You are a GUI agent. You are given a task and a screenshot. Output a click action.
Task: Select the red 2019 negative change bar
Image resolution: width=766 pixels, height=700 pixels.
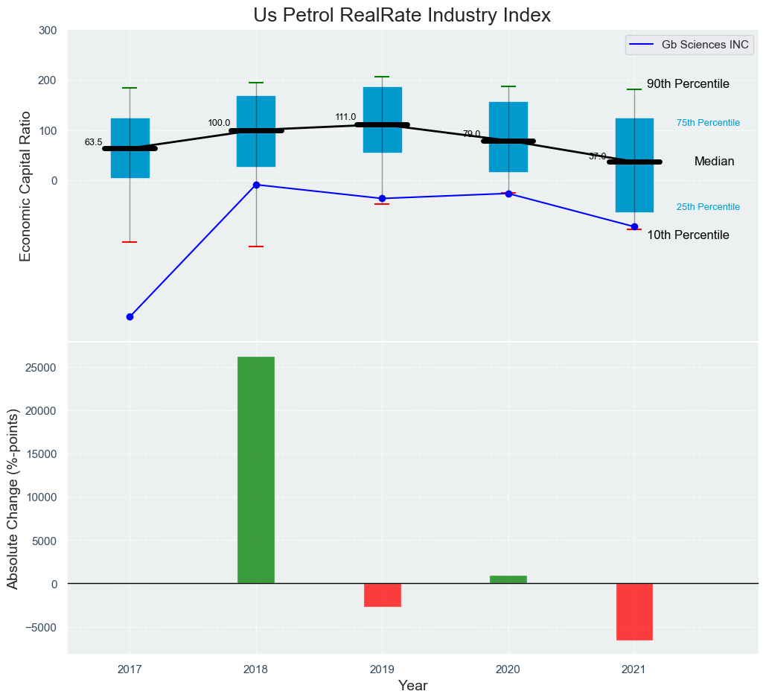[383, 595]
